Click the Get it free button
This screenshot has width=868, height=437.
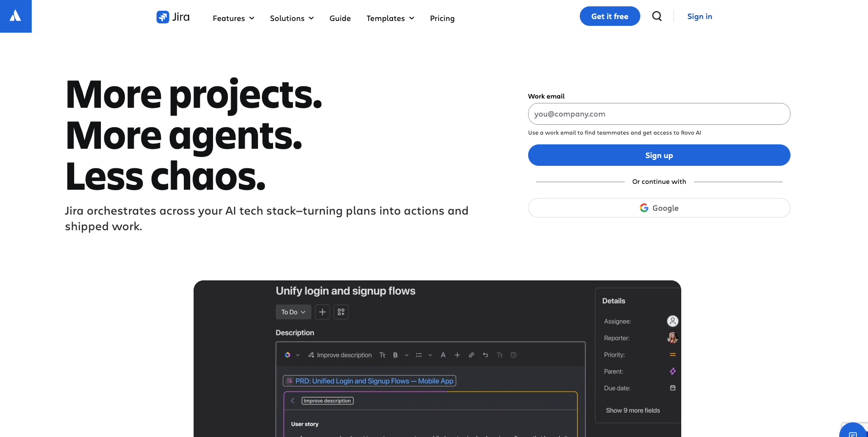[610, 16]
